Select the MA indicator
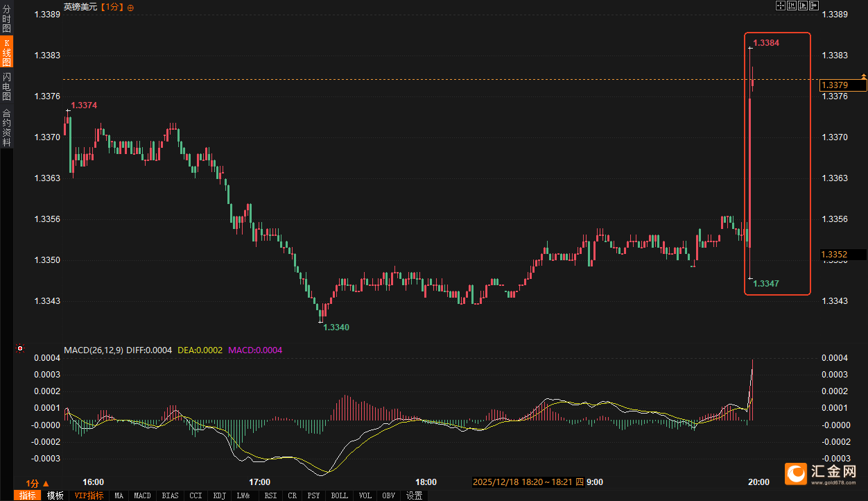Viewport: 868px width, 501px height. (119, 495)
